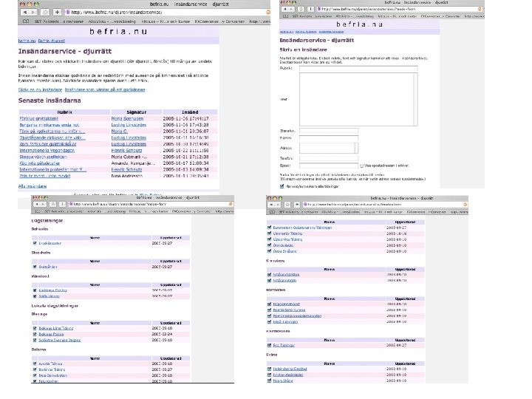Click the 'Signatur' column header
This screenshot has width=532, height=399.
click(x=136, y=112)
